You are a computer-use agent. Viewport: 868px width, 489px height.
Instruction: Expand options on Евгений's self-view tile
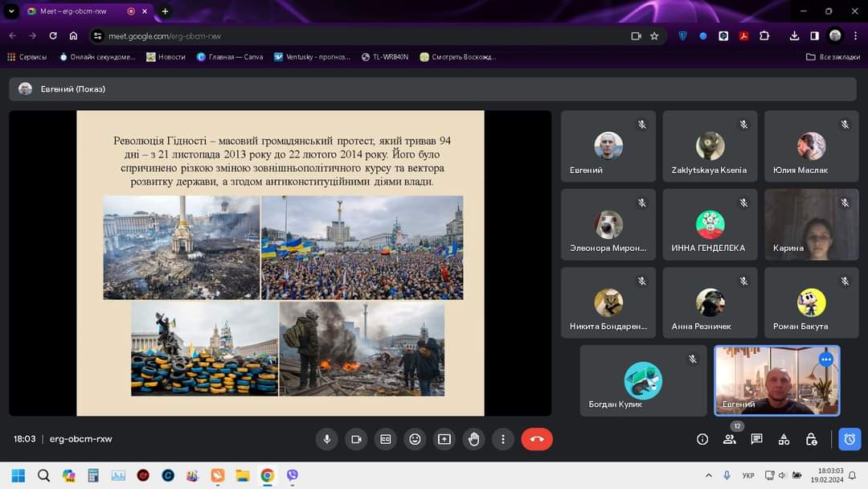tap(825, 360)
